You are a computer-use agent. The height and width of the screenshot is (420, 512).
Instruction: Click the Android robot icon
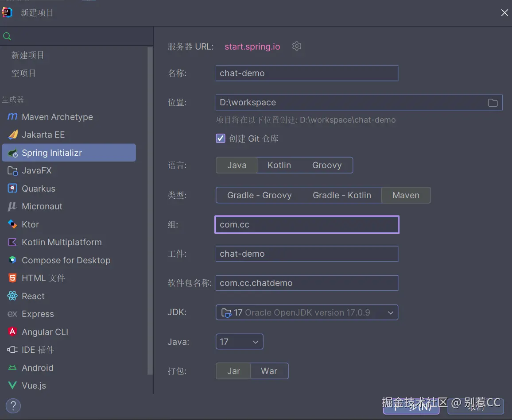point(12,368)
